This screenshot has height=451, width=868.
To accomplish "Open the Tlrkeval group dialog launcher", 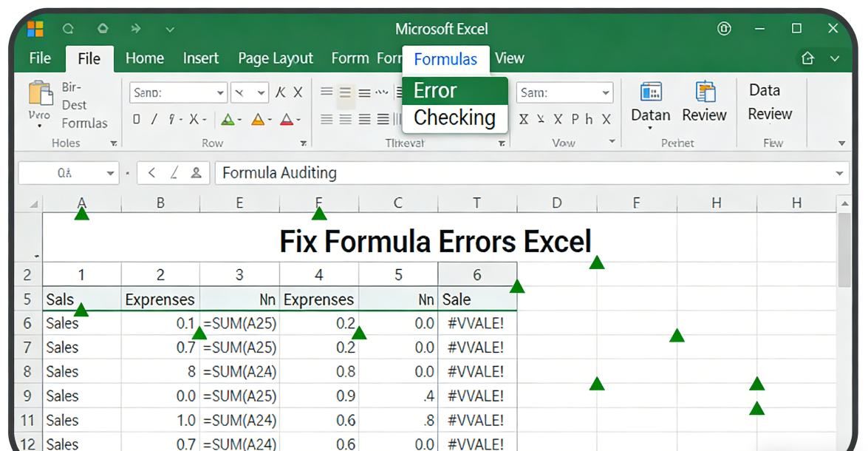I will [x=502, y=143].
